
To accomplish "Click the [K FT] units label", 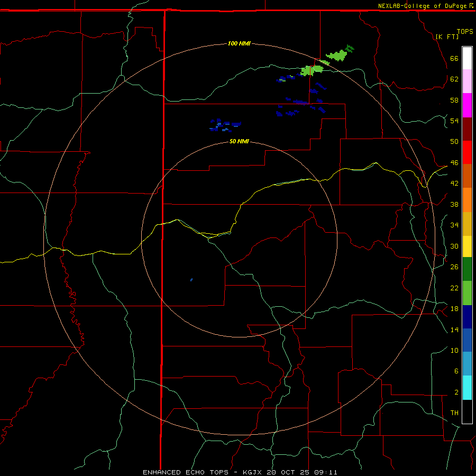I will click(x=447, y=36).
